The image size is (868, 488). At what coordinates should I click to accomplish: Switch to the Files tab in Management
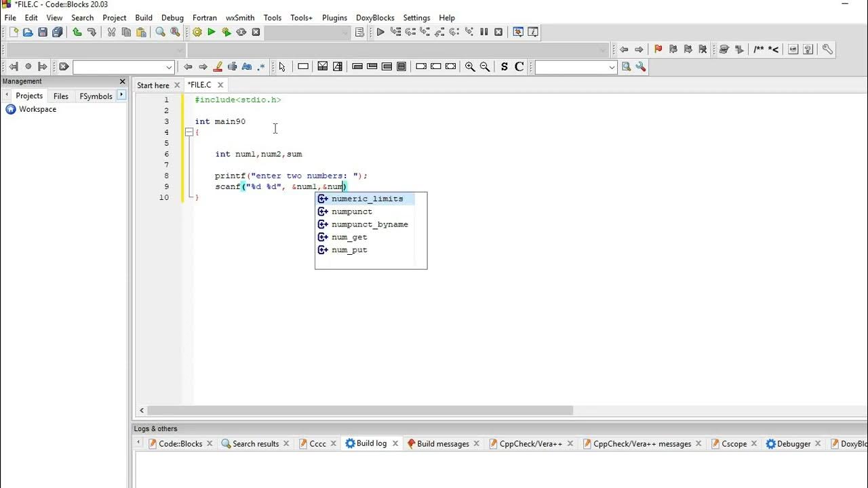point(61,96)
